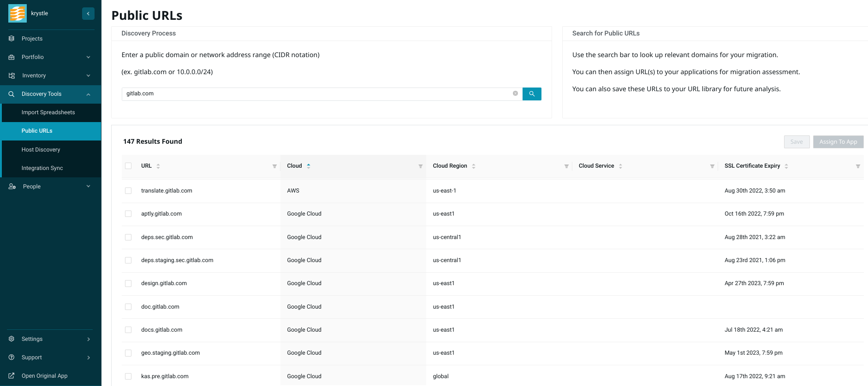The height and width of the screenshot is (386, 868).
Task: Collapse the Discovery Tools menu chevron
Action: click(88, 94)
